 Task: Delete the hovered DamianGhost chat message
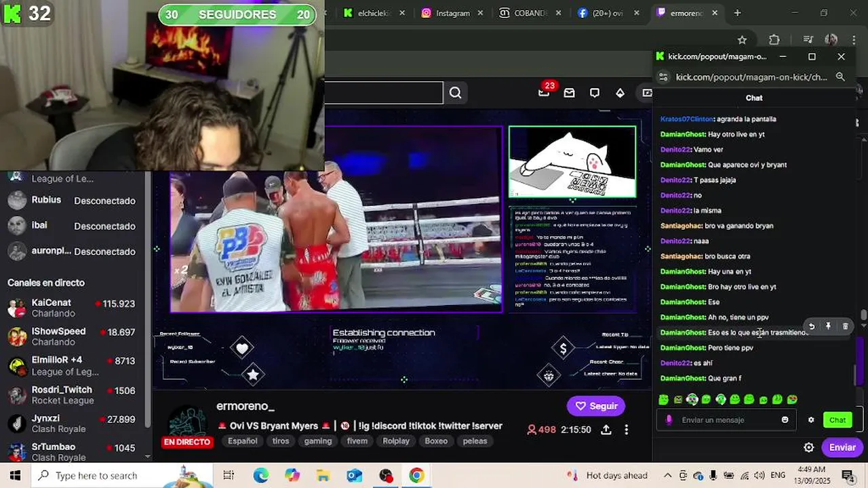coord(845,327)
